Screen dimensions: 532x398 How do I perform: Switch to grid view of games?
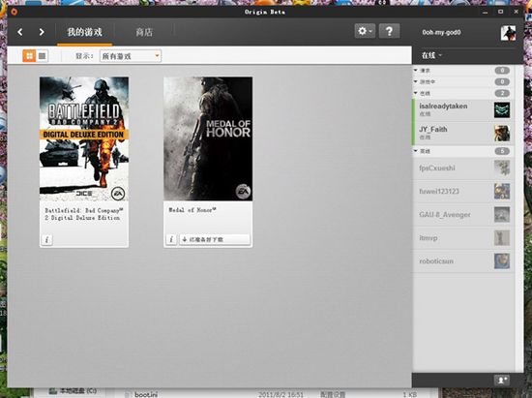[x=29, y=56]
